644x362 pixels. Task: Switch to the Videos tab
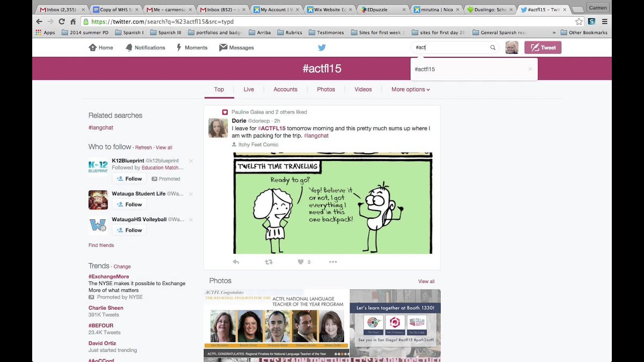pos(363,89)
